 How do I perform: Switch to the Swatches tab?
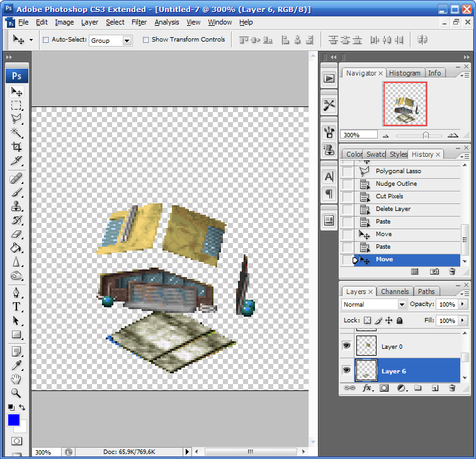click(x=375, y=154)
